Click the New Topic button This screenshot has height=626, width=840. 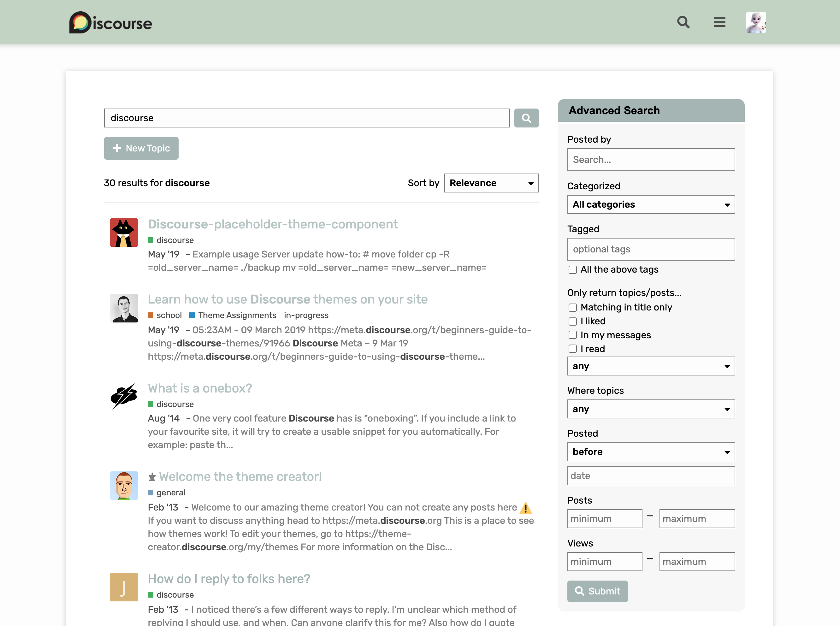click(141, 149)
